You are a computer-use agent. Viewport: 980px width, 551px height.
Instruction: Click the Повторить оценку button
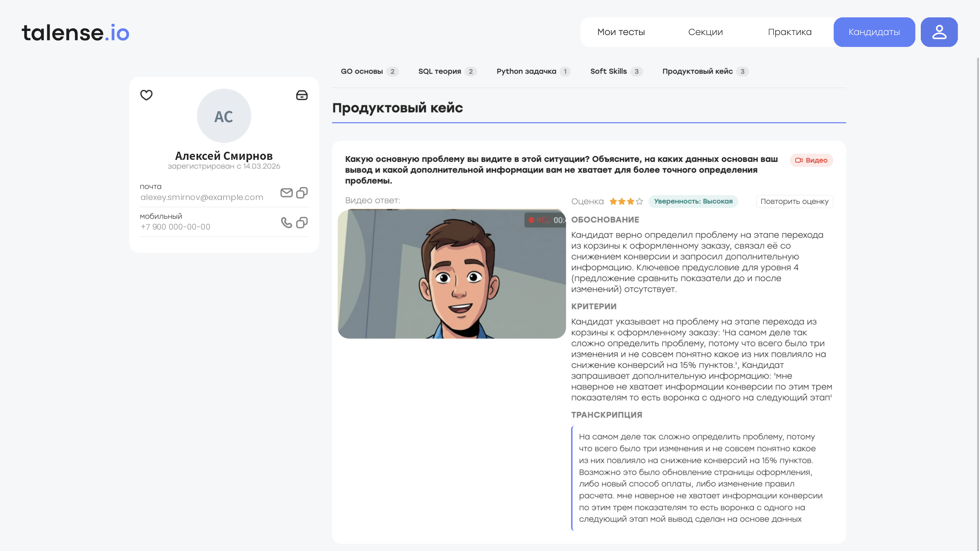(794, 202)
